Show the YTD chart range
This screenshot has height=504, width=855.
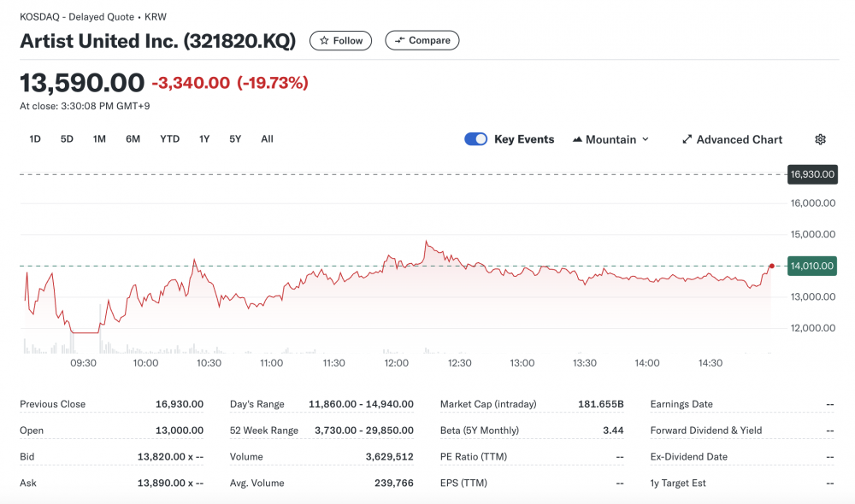coord(169,139)
